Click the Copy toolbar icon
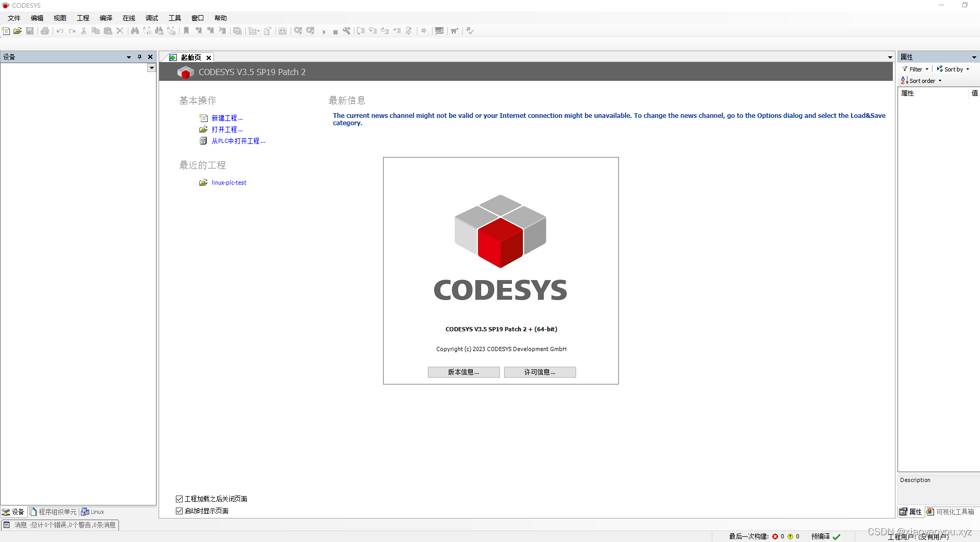This screenshot has width=980, height=542. (x=95, y=31)
